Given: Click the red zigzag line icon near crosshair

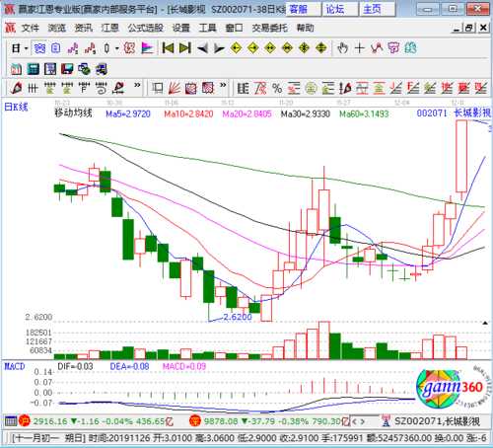Looking at the screenshot, I should 377,48.
